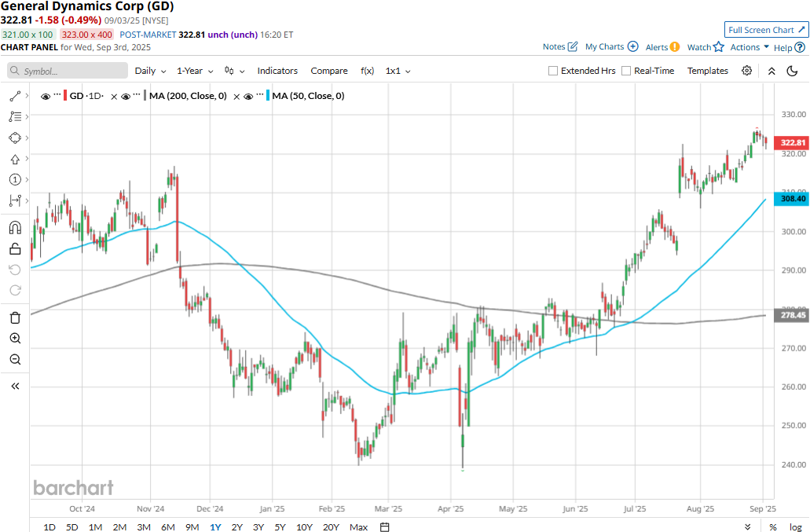Enable the Real-Time checkbox
This screenshot has height=532, width=810.
pyautogui.click(x=626, y=71)
